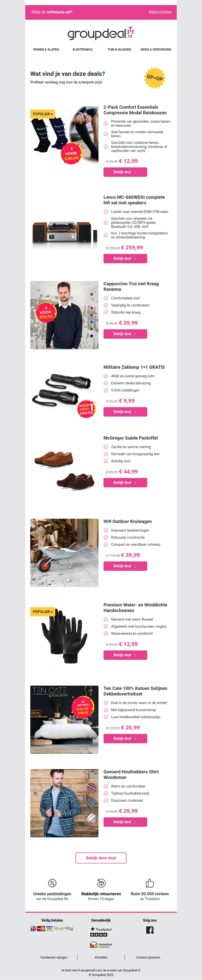This screenshot has height=980, width=202.
Task: Open the Facebook icon under Volg ons
Action: 149,930
